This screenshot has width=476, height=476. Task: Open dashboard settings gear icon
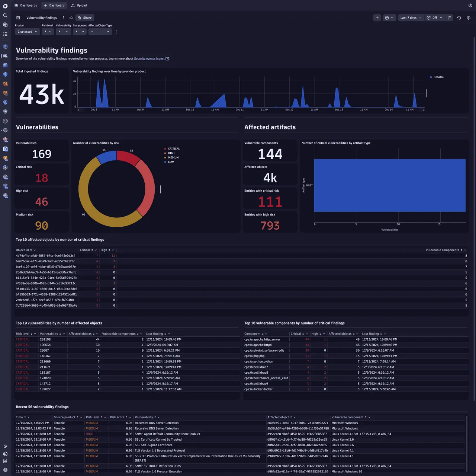click(x=469, y=18)
